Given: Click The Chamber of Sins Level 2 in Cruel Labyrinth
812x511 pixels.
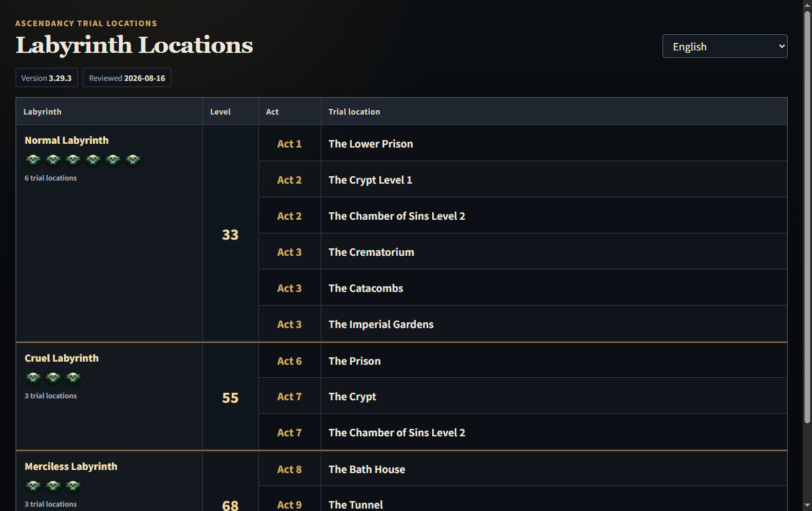Looking at the screenshot, I should (x=397, y=433).
